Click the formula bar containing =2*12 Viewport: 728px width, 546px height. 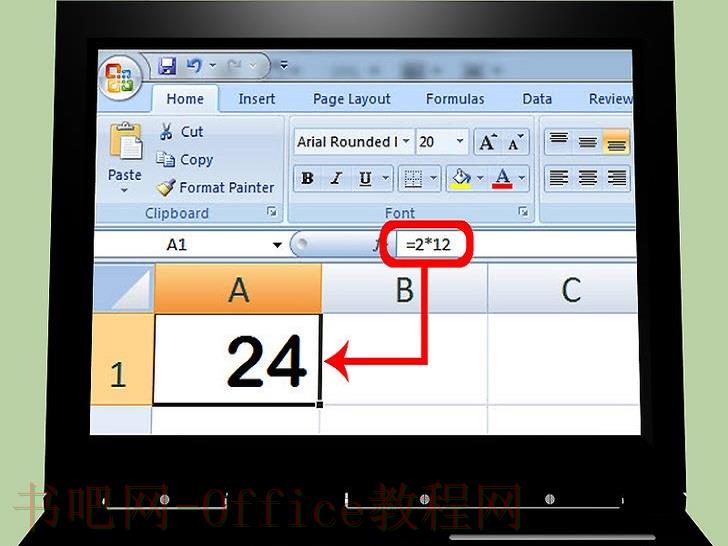point(515,244)
